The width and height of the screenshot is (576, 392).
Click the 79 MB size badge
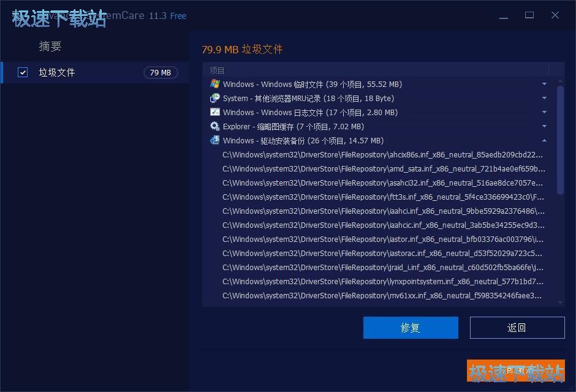click(x=161, y=72)
